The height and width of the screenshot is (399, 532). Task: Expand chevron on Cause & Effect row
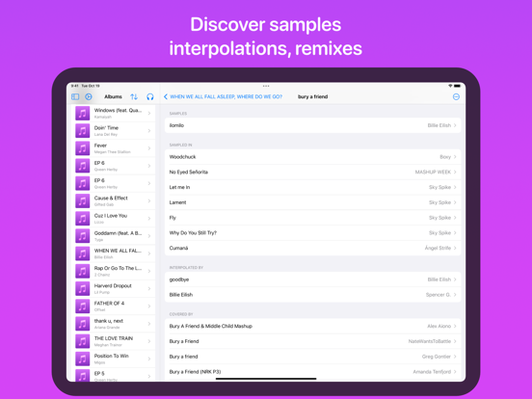[149, 200]
